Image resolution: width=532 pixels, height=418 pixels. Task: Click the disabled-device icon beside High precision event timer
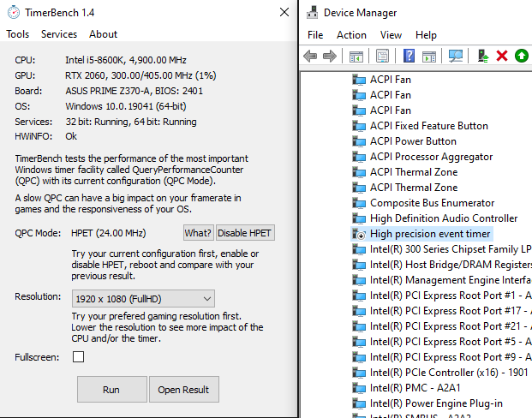(359, 234)
